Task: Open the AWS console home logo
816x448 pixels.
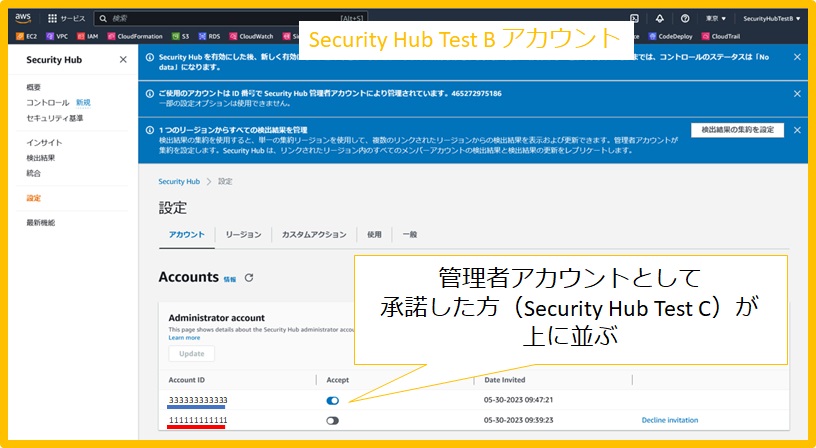Action: pyautogui.click(x=23, y=18)
